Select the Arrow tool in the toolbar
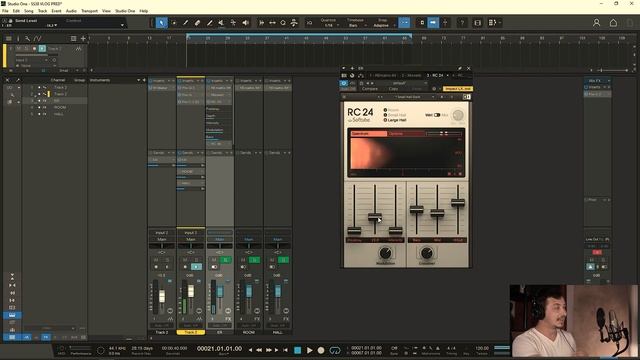 pos(162,23)
